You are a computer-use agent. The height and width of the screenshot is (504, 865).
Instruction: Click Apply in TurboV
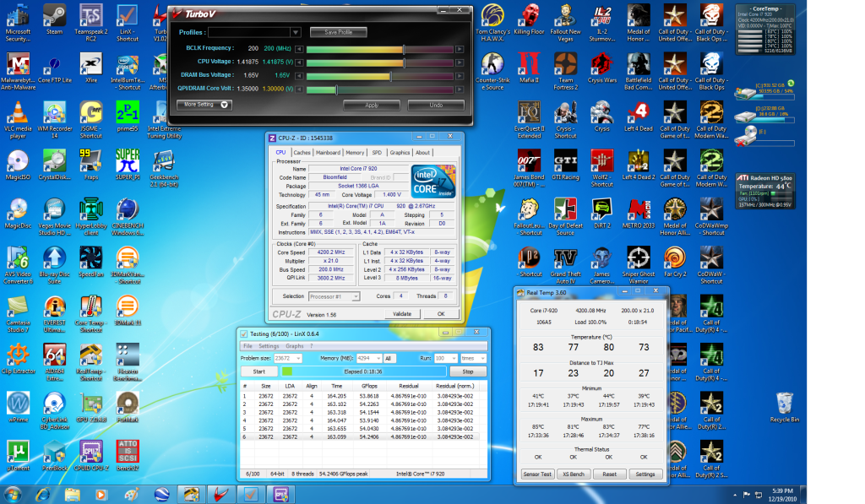coord(372,105)
